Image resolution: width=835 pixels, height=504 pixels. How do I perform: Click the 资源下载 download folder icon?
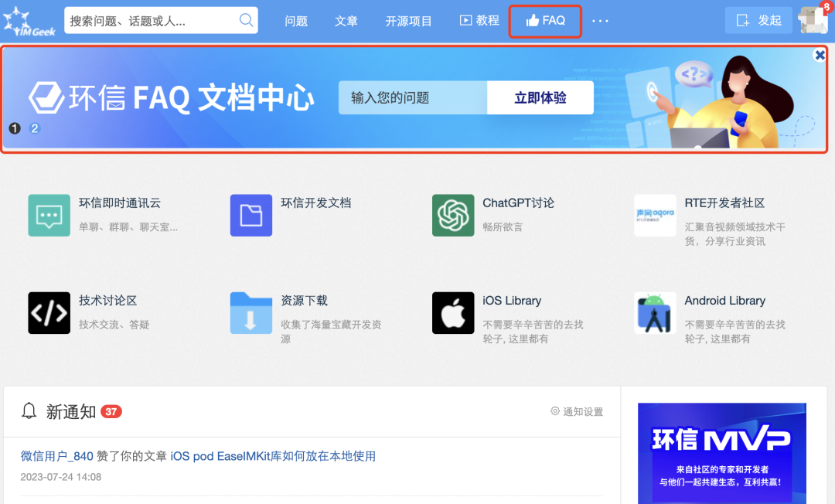point(250,313)
